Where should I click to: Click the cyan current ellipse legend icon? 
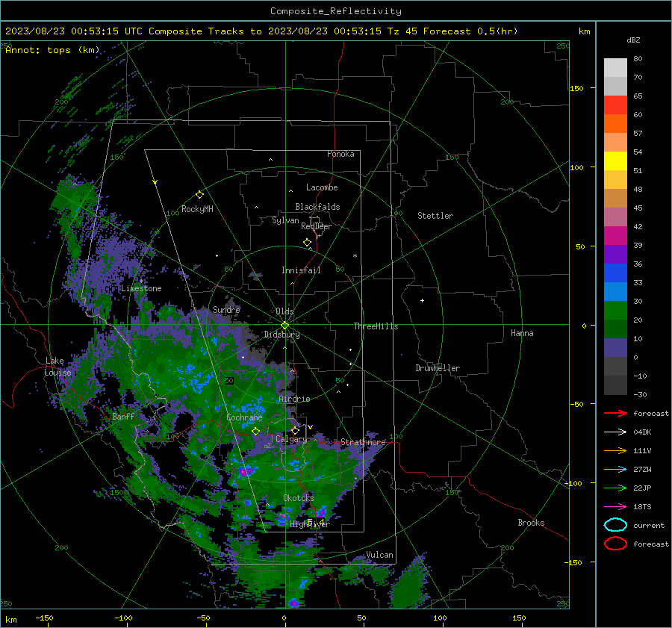tap(615, 525)
